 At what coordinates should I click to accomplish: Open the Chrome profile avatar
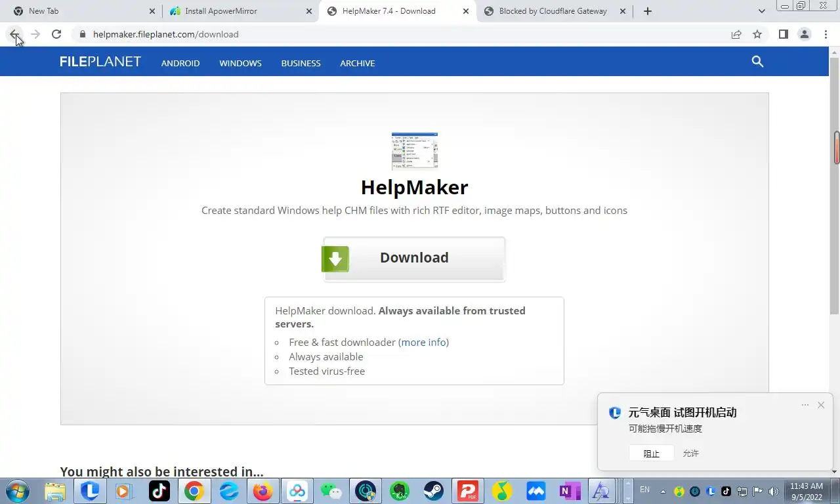coord(804,34)
